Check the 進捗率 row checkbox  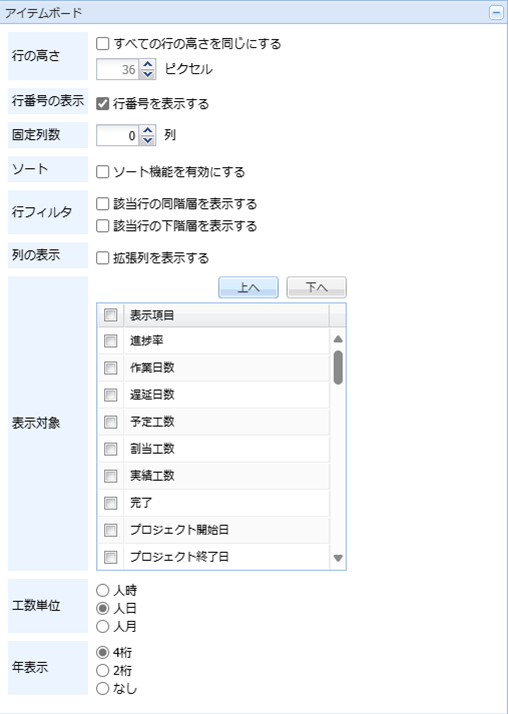click(x=111, y=341)
